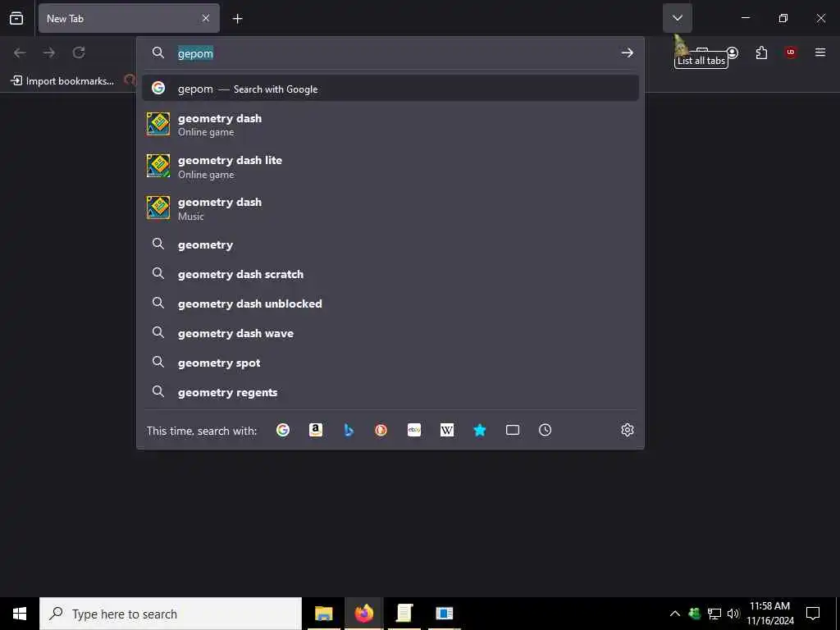This screenshot has height=630, width=840.
Task: Select geometry dash wave suggestion
Action: 390,333
